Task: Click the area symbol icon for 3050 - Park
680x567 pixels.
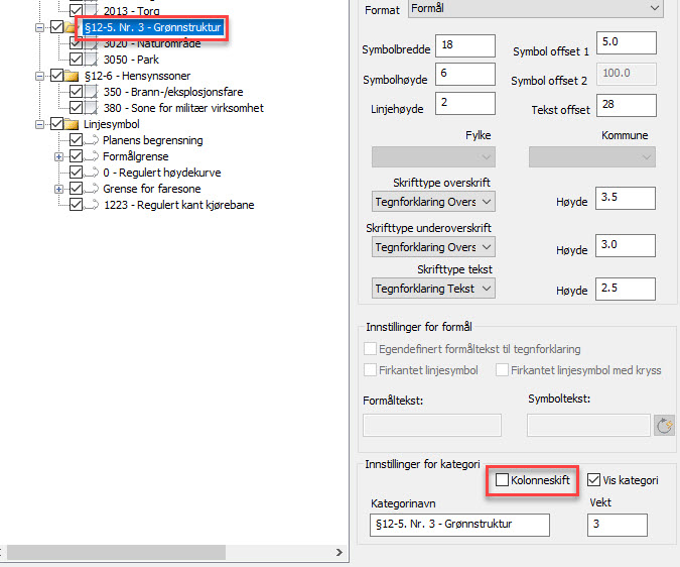Action: (92, 60)
